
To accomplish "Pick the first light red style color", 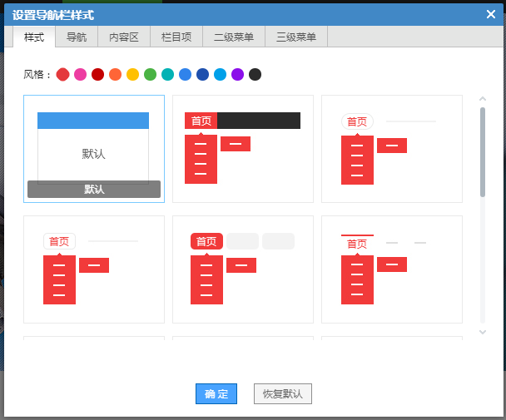I will tap(62, 75).
